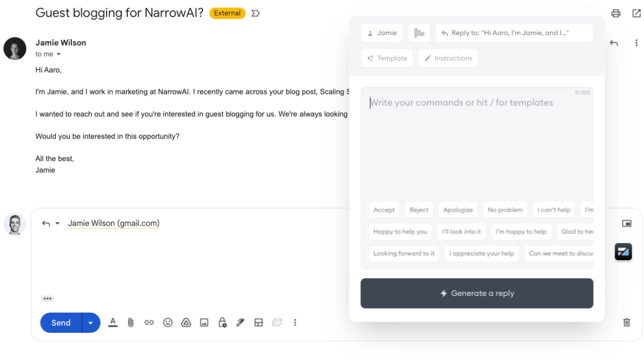Choose the 'I'll look into it' chip
The height and width of the screenshot is (360, 644).
462,231
